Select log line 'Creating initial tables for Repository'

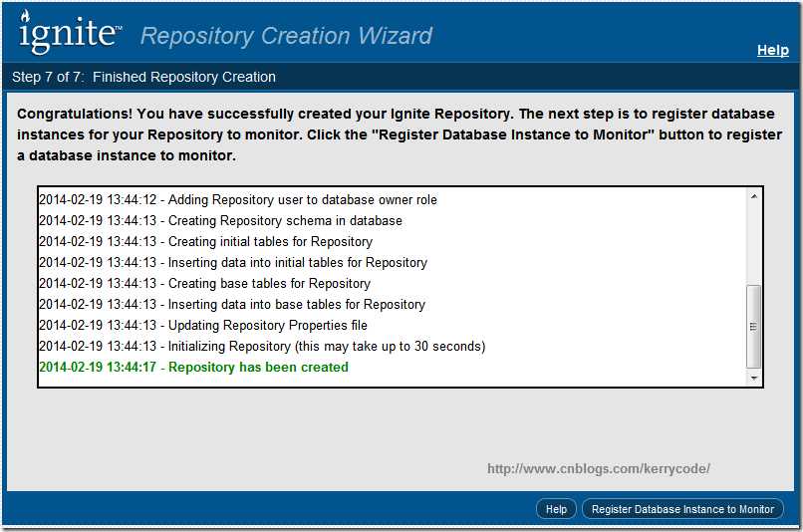point(206,242)
